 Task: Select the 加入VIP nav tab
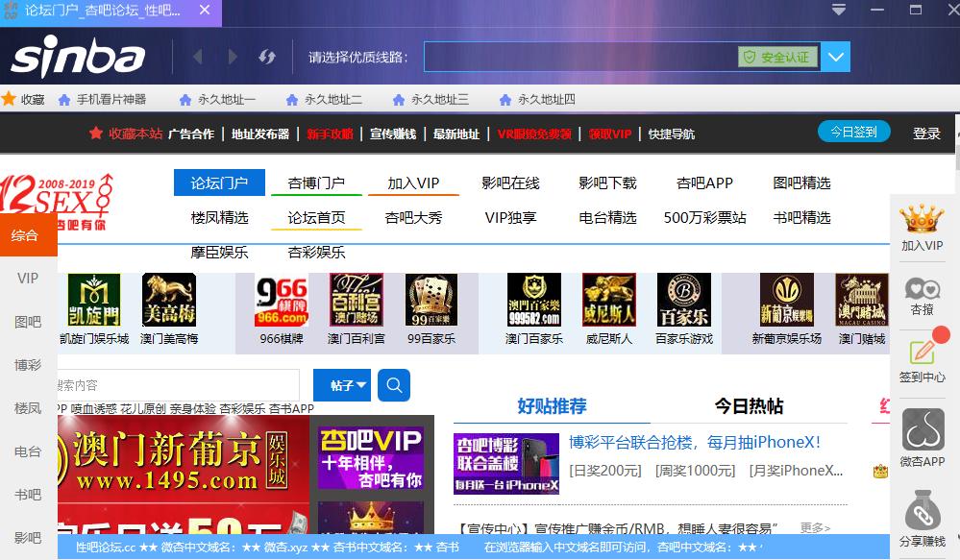point(414,183)
